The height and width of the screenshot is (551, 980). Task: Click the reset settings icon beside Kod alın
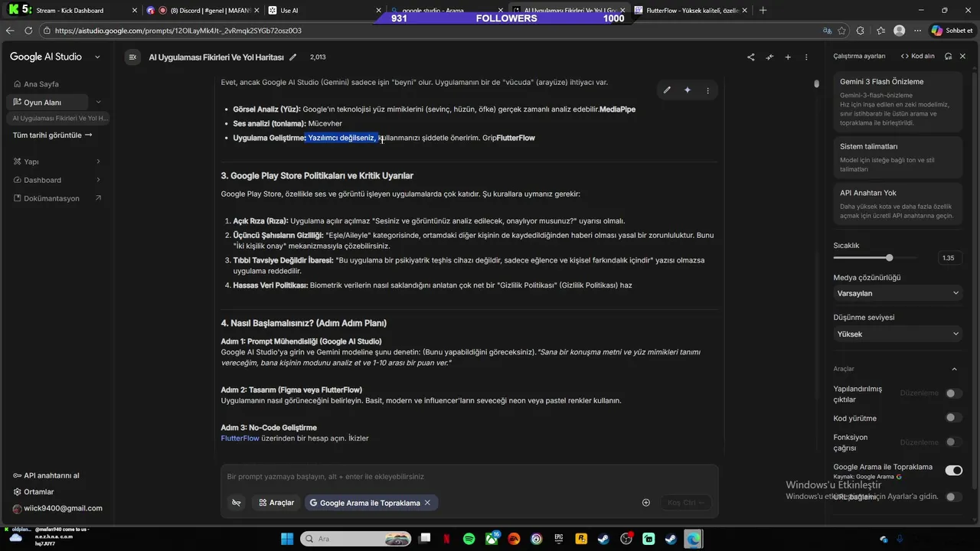click(x=948, y=56)
